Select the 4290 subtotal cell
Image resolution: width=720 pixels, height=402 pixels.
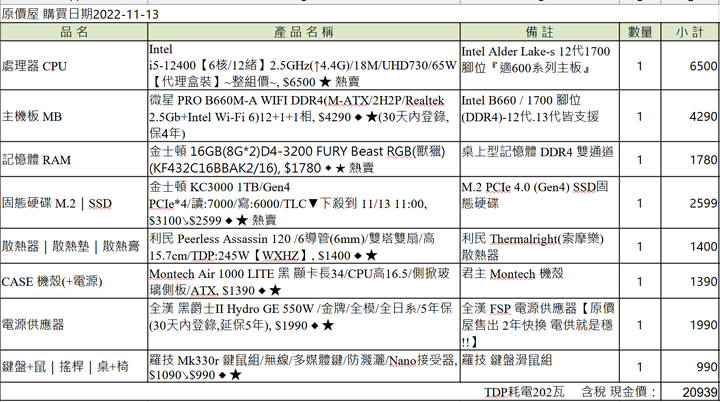point(691,116)
